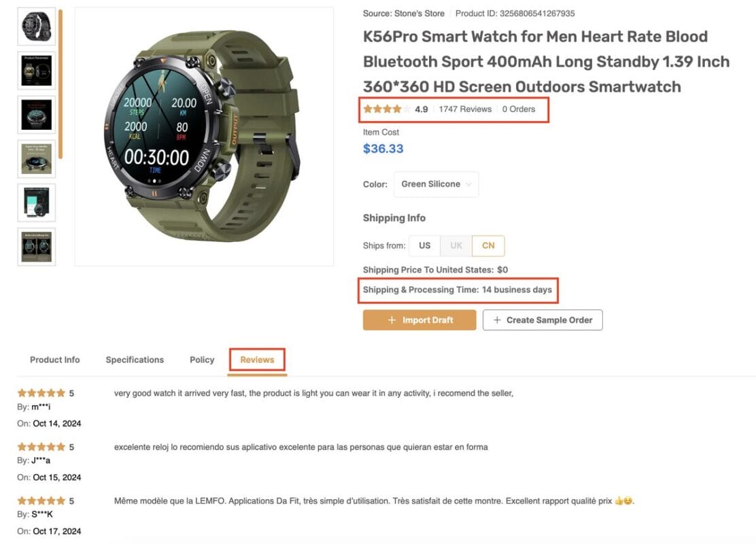Click the main green watch product image

click(204, 137)
